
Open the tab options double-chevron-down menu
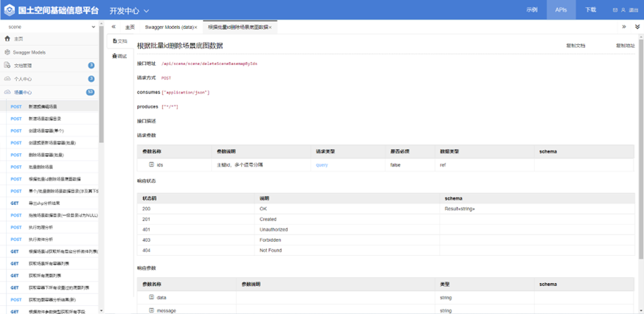pyautogui.click(x=637, y=27)
